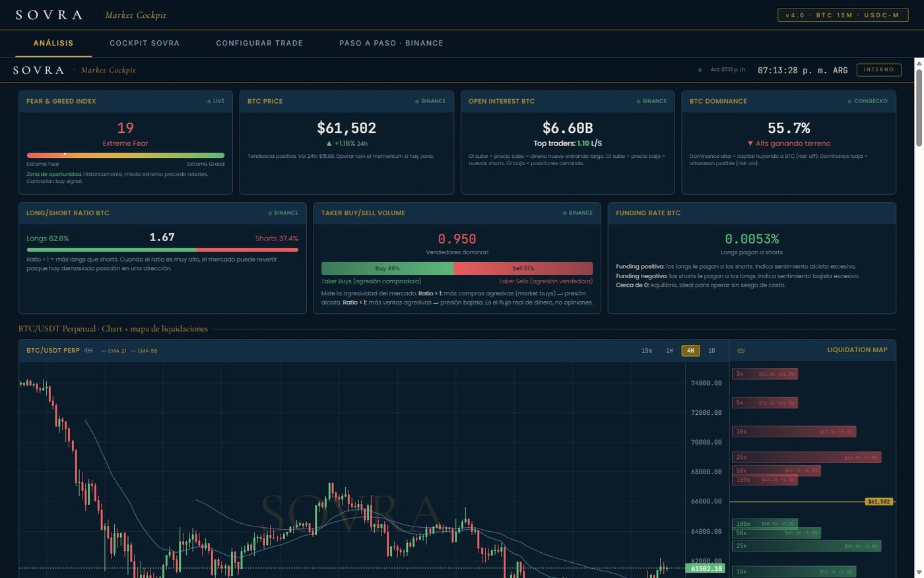Click the BTC/USDT PERP chart title
The image size is (924, 578).
[x=53, y=351]
